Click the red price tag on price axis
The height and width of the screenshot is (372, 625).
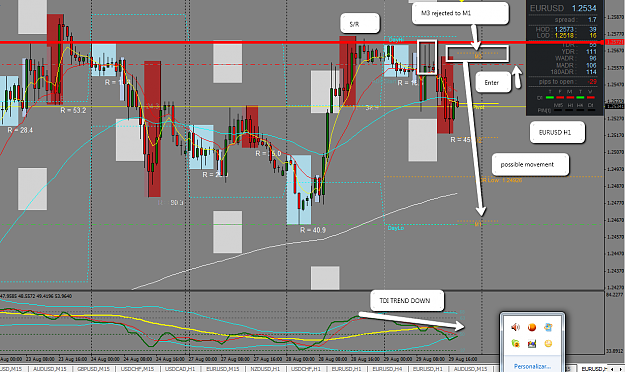(615, 42)
